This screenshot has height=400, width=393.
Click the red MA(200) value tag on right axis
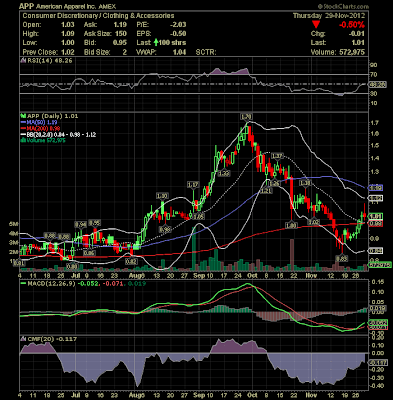click(x=375, y=224)
